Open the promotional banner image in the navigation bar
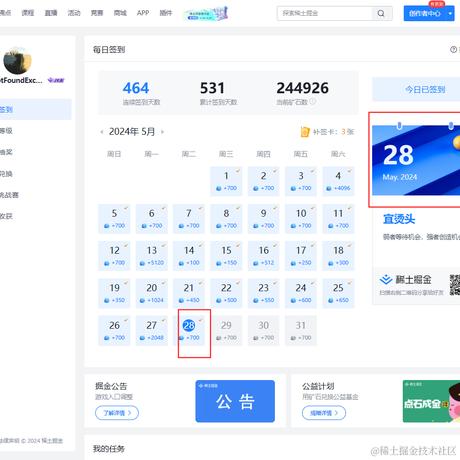 (206, 14)
